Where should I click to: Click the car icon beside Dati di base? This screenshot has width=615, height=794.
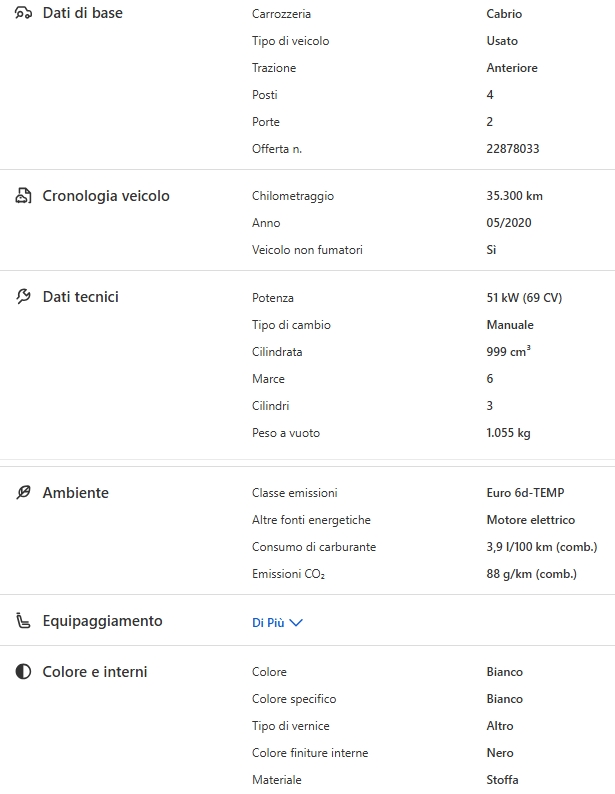(x=23, y=14)
